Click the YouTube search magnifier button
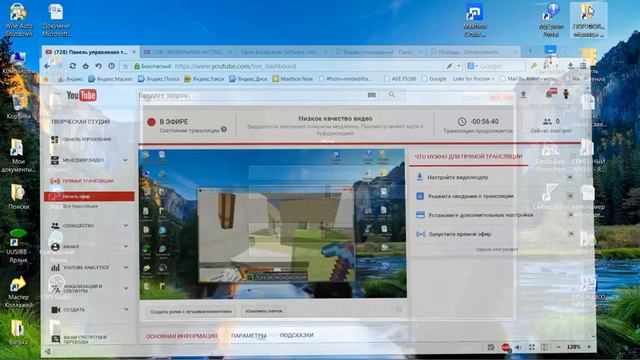640x360 pixels. pos(391,95)
